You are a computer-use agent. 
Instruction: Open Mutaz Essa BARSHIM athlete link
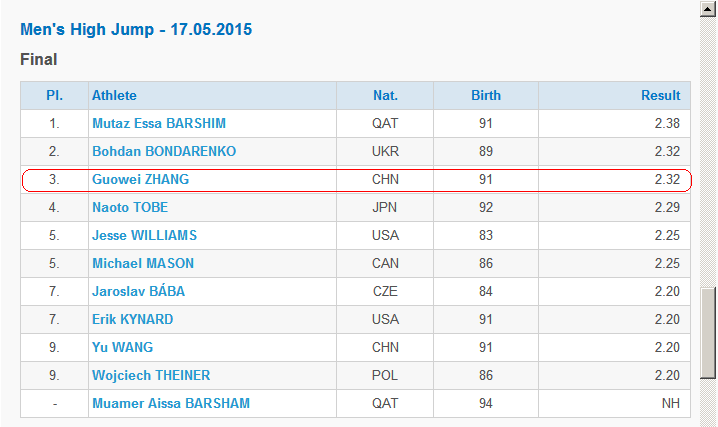click(159, 124)
